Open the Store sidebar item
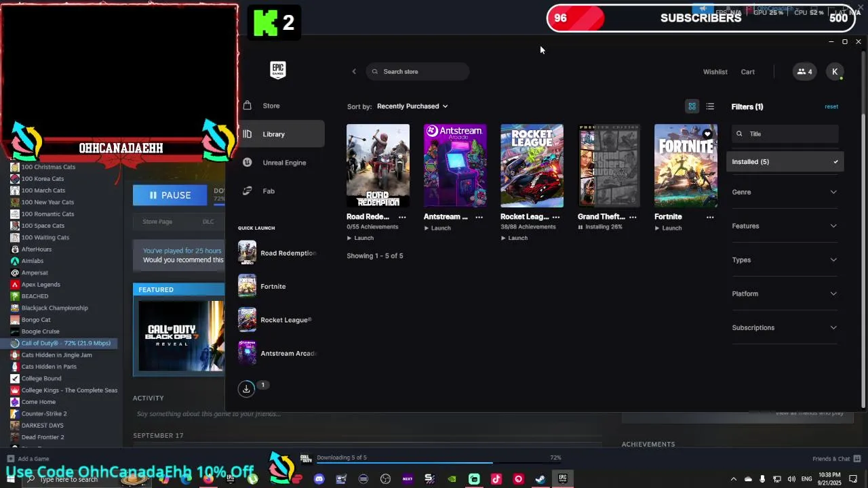This screenshot has height=488, width=868. (x=281, y=106)
